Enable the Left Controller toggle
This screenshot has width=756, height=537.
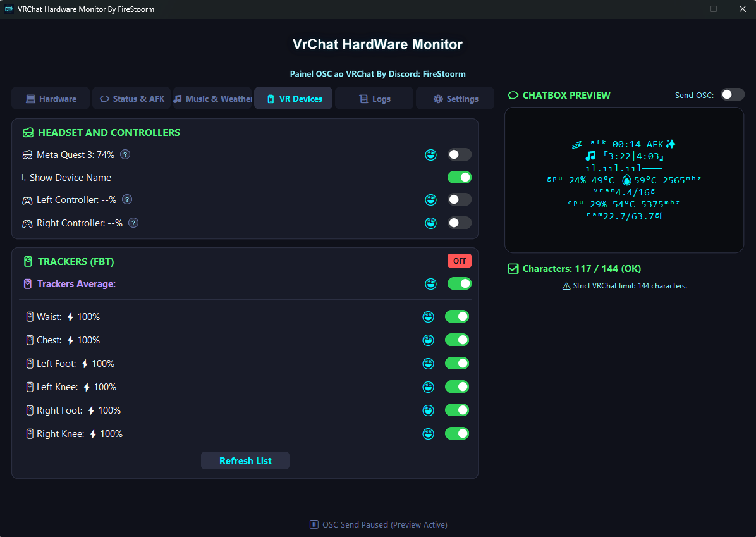(x=459, y=200)
